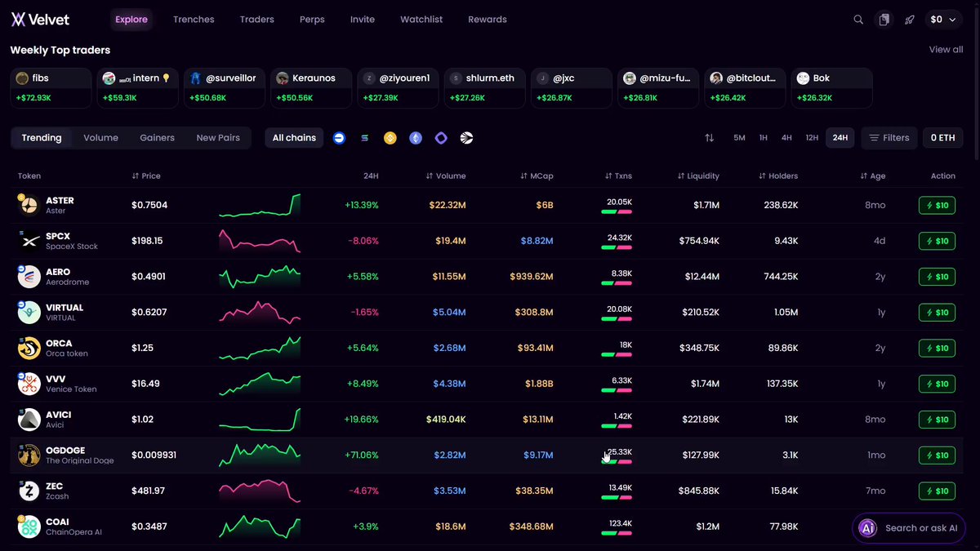This screenshot has width=980, height=551.
Task: Sort table by Txns column
Action: 618,176
